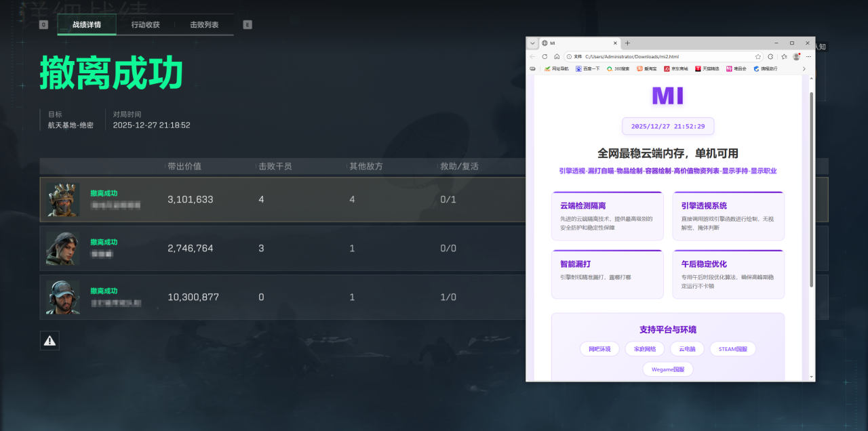Viewport: 868px width, 431px height.
Task: Switch to the 行动收获 tab
Action: (x=145, y=24)
